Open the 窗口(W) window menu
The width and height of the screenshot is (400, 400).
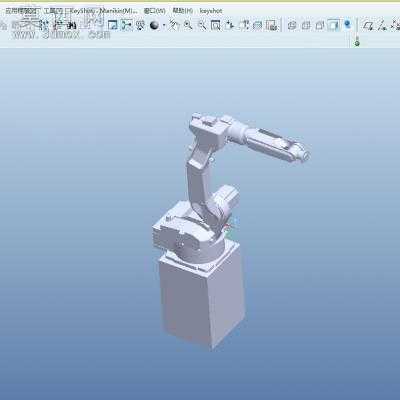pos(154,11)
